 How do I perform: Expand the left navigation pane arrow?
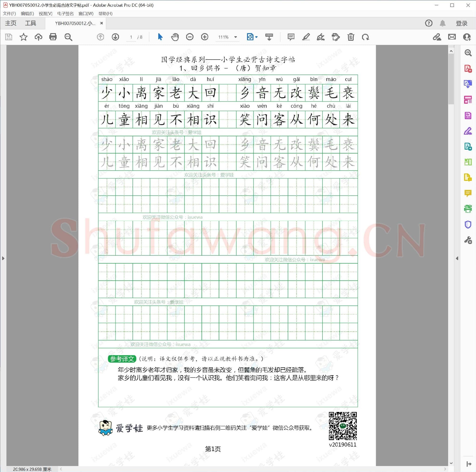[x=3, y=258]
